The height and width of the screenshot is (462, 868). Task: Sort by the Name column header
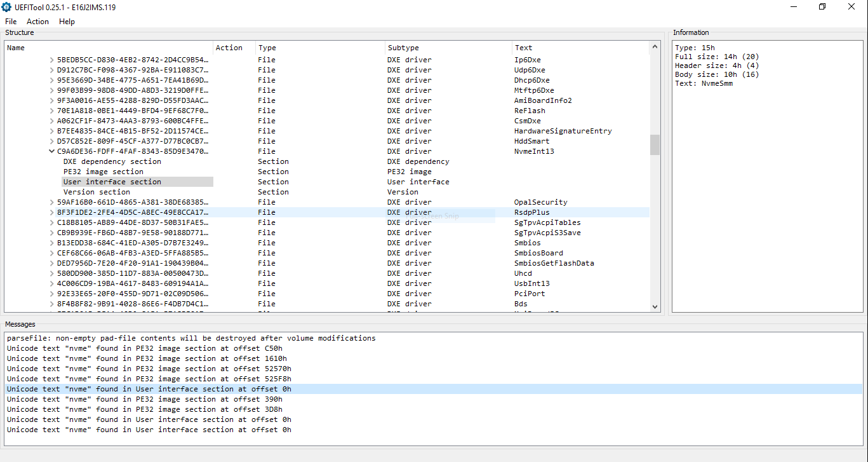pos(109,48)
